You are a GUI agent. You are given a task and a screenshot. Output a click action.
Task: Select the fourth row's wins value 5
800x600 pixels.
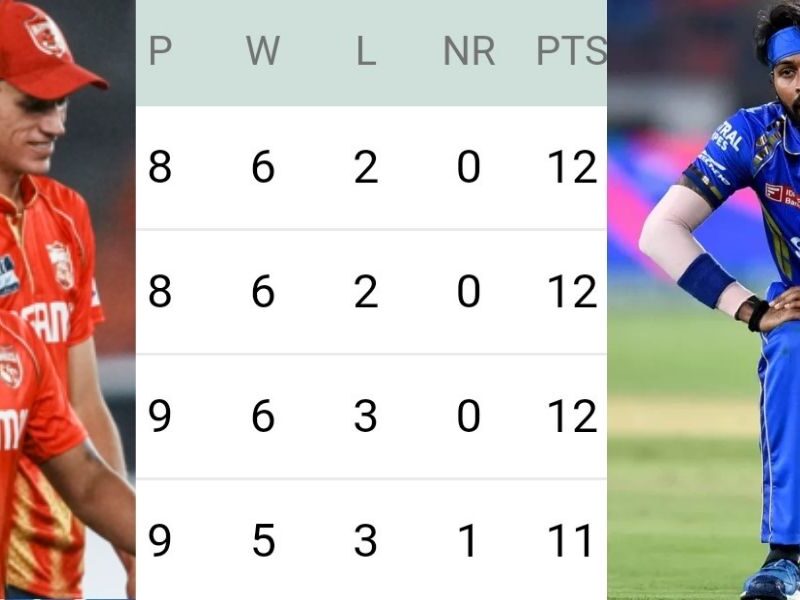tap(263, 540)
